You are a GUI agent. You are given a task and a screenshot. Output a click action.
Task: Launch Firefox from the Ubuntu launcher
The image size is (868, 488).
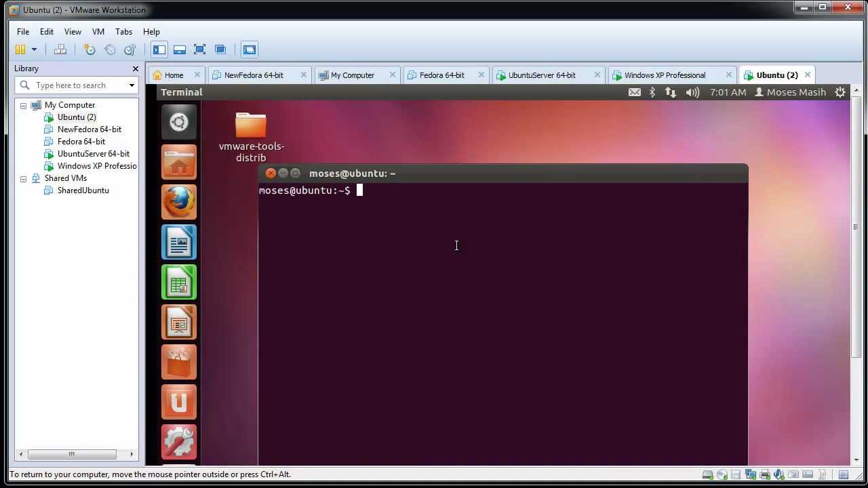pyautogui.click(x=179, y=202)
